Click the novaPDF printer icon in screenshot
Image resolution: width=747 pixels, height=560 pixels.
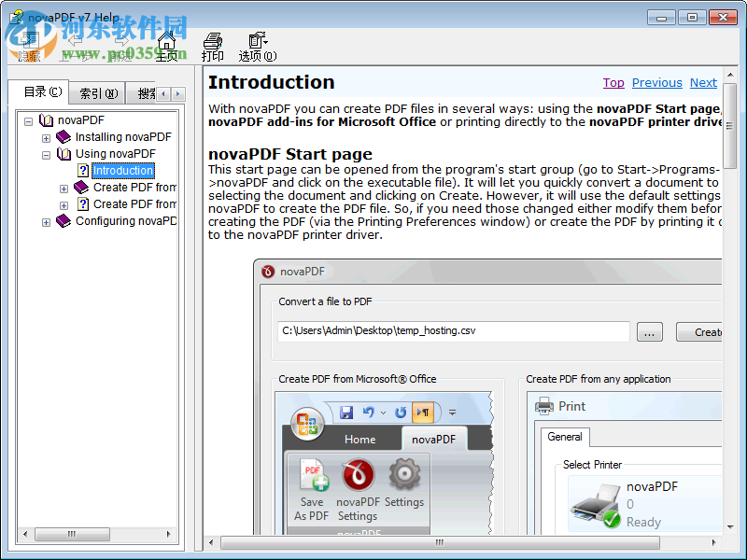596,507
